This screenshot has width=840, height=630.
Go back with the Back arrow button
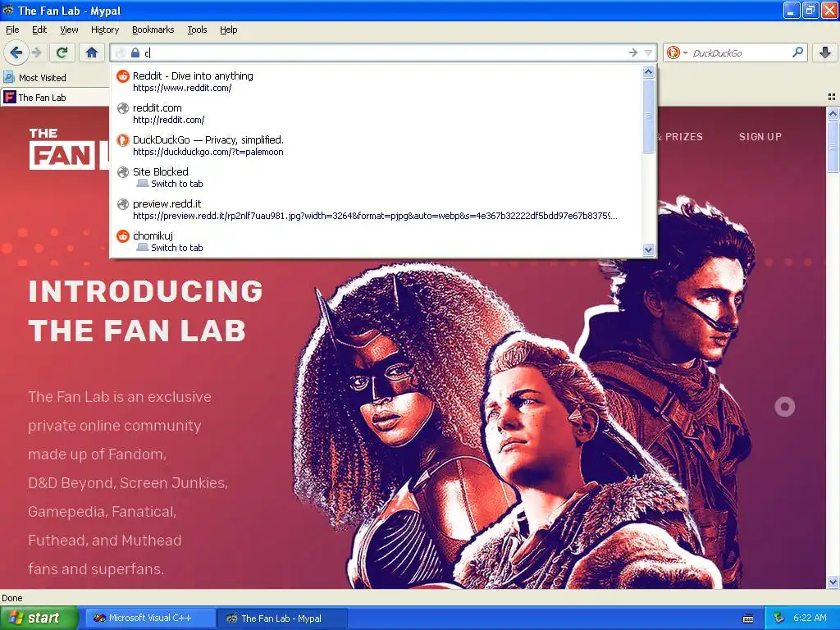tap(16, 52)
